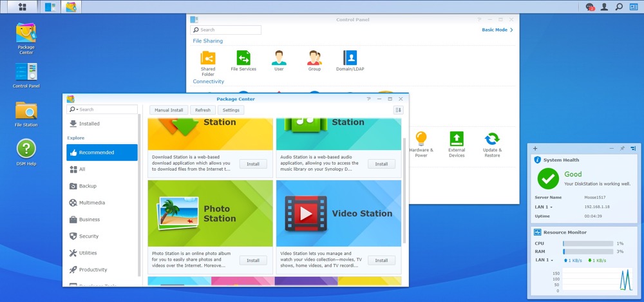This screenshot has width=644, height=302.
Task: Select Multimedia category
Action: click(102, 203)
